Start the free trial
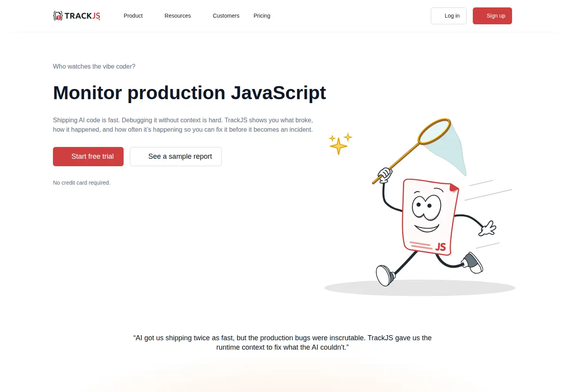Viewport: 565px width, 392px height. click(88, 156)
